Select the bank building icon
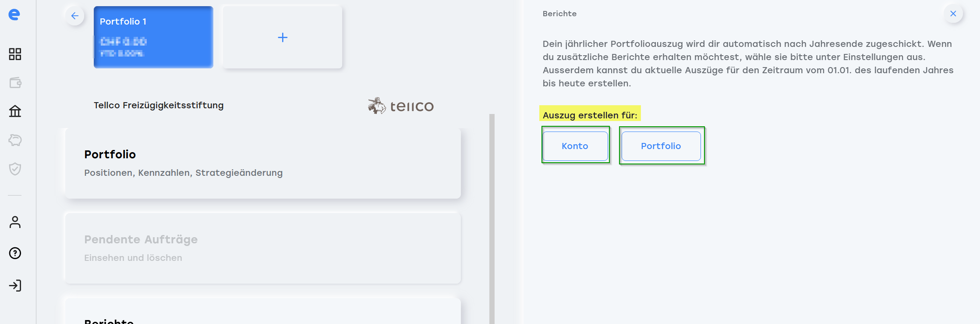The image size is (980, 324). coord(15,111)
